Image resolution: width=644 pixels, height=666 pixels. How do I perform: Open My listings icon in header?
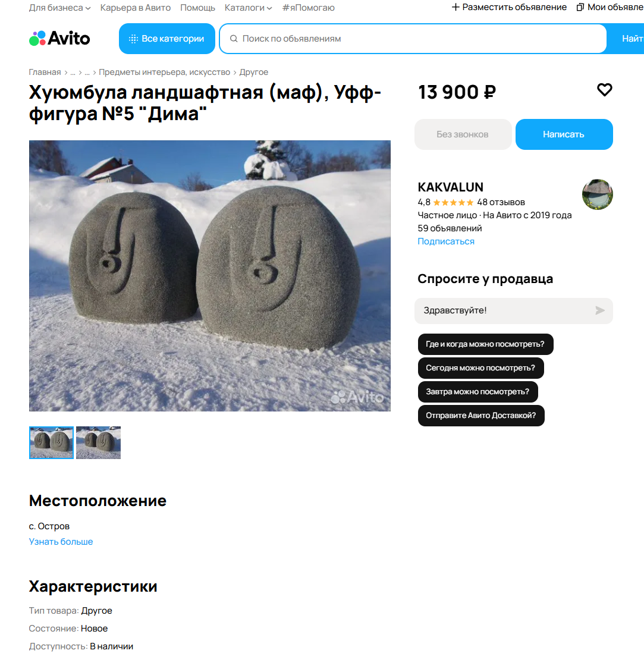(580, 7)
